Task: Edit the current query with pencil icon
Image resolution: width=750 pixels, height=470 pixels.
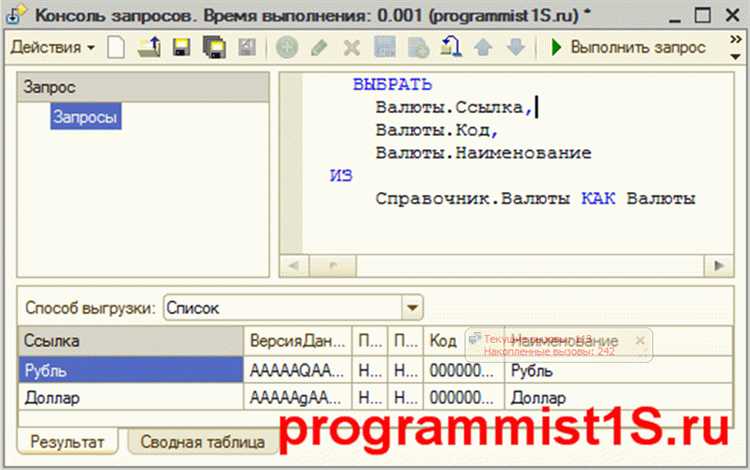Action: [319, 47]
